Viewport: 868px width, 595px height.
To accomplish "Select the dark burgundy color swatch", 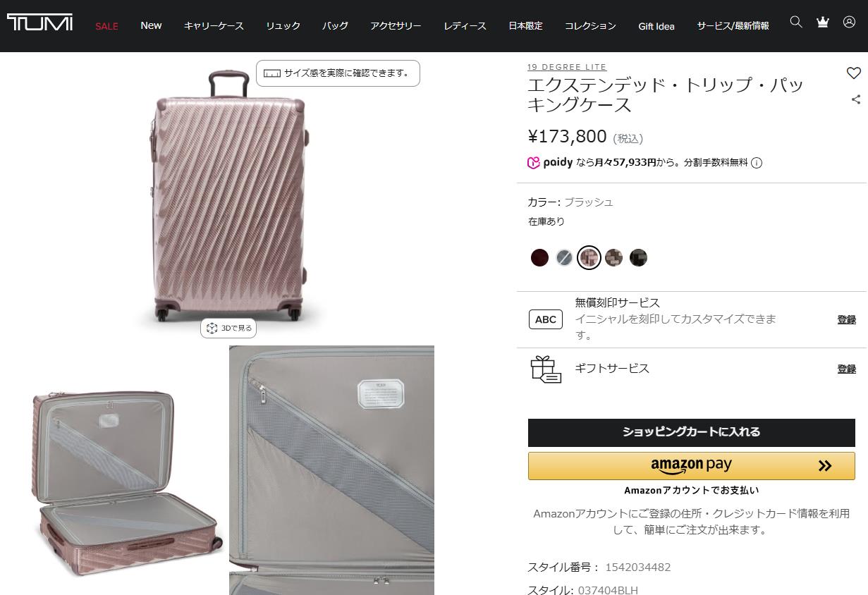I will click(x=539, y=257).
